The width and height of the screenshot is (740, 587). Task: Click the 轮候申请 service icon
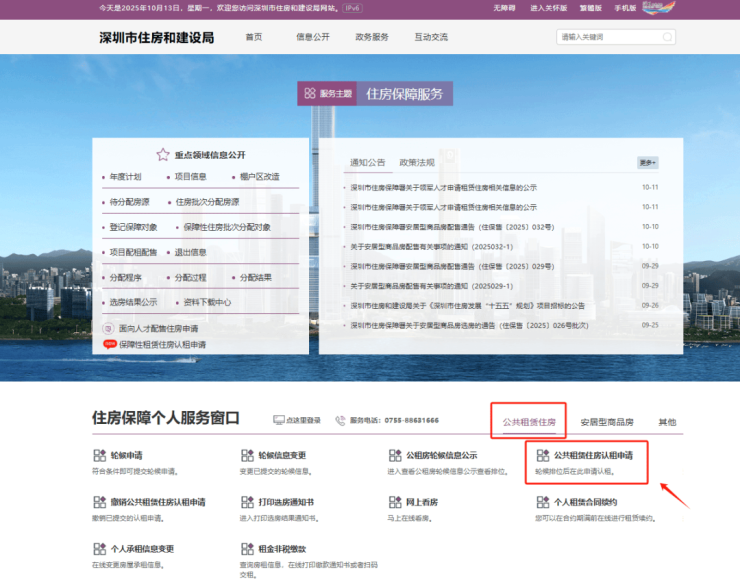coord(99,455)
